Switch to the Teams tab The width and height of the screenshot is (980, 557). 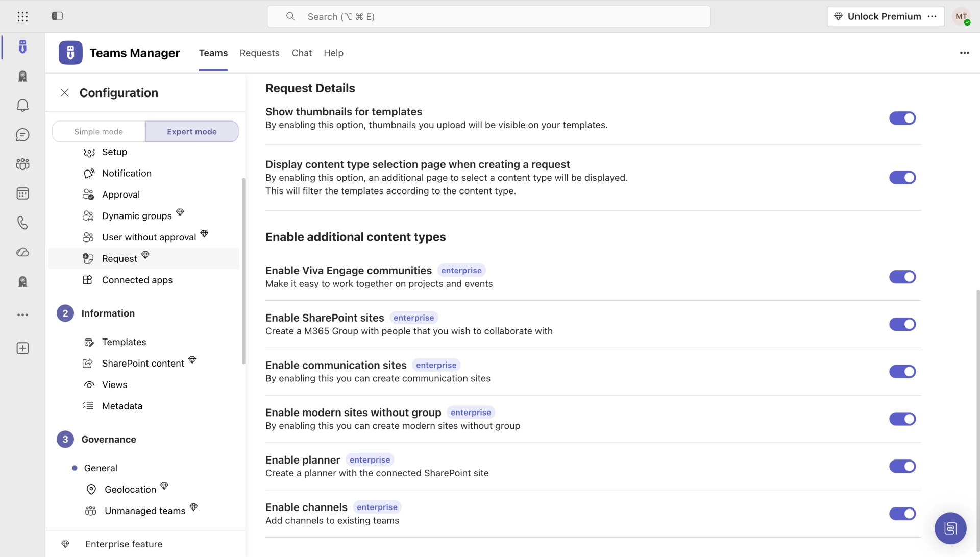[213, 53]
